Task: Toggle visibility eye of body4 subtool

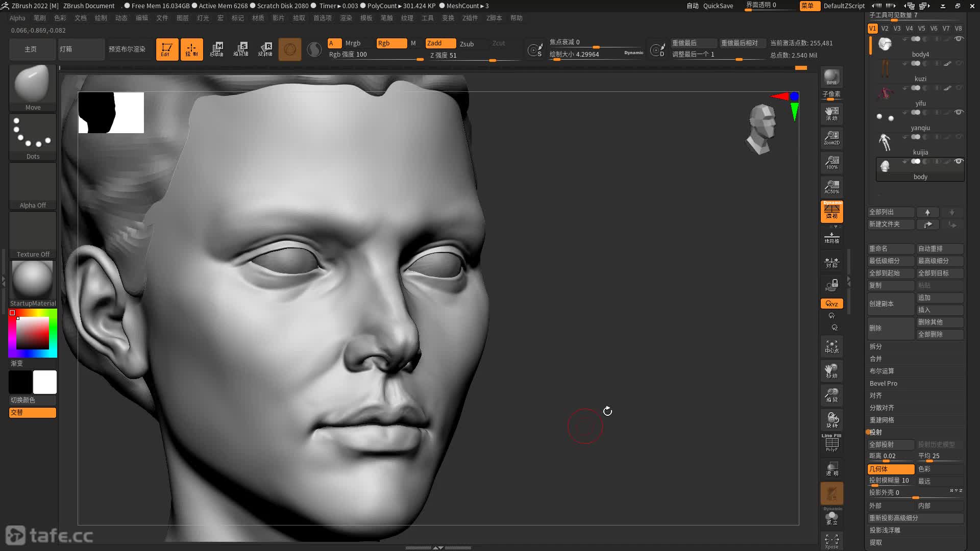Action: [x=959, y=39]
